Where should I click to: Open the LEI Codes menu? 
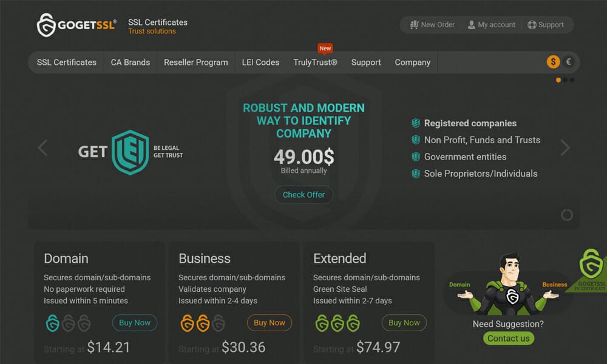click(260, 62)
